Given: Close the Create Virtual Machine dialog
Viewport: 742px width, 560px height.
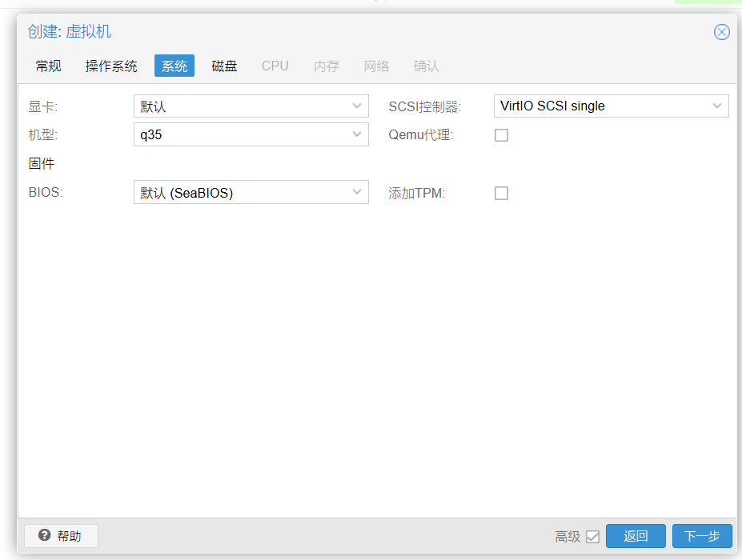Looking at the screenshot, I should point(722,32).
